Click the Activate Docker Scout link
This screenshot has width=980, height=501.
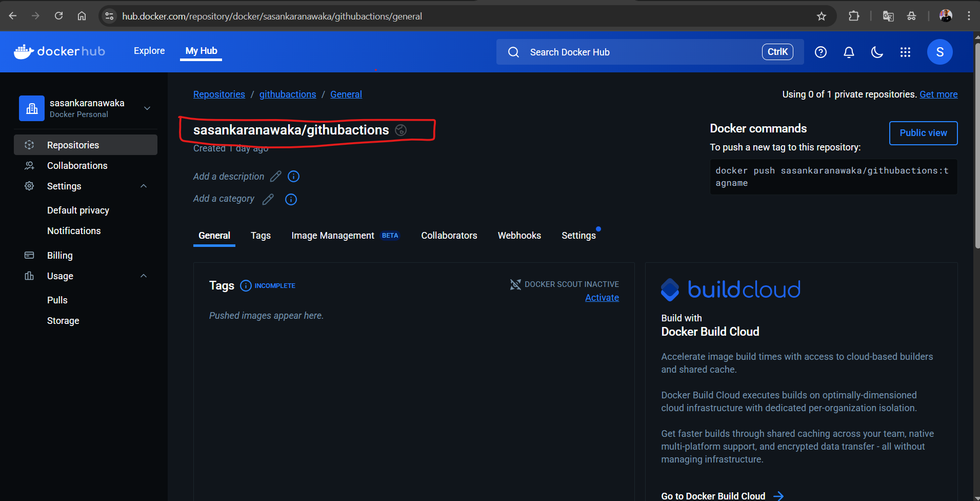602,298
